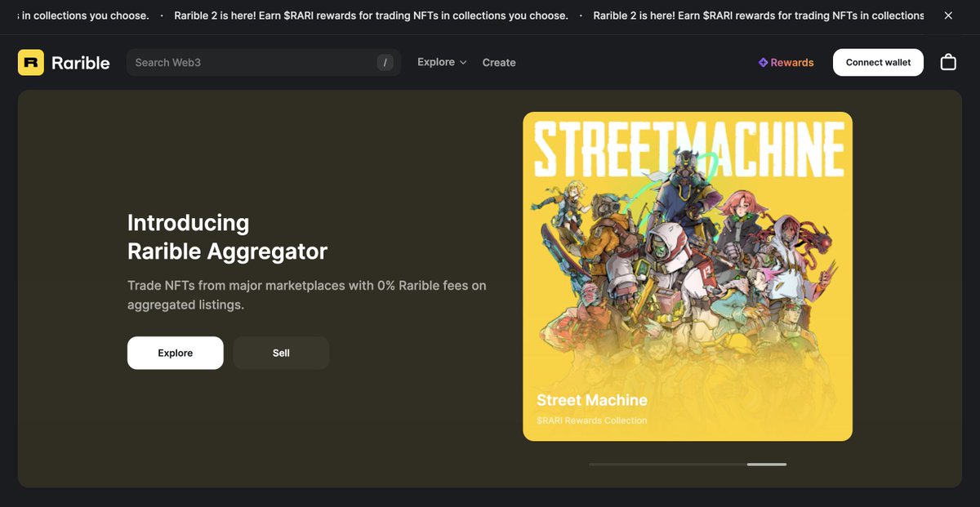The height and width of the screenshot is (507, 980).
Task: Click the Connect wallet button
Action: click(x=878, y=62)
